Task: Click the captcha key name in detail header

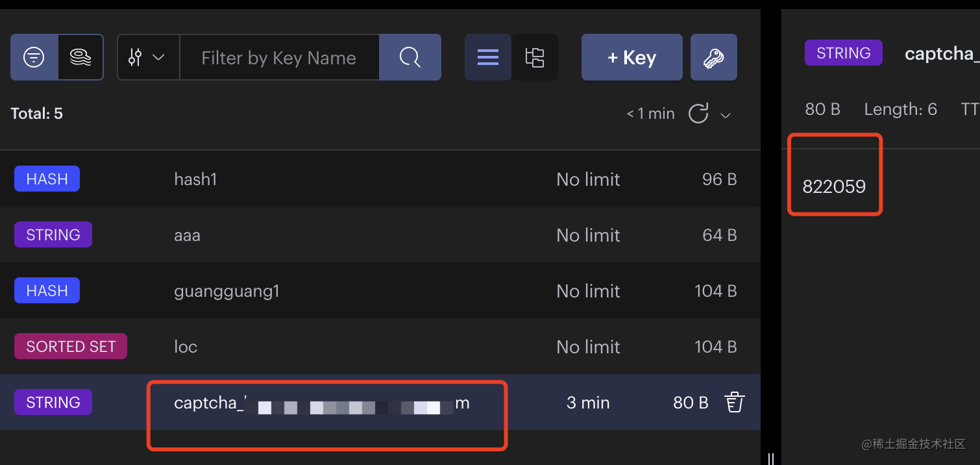Action: tap(942, 53)
